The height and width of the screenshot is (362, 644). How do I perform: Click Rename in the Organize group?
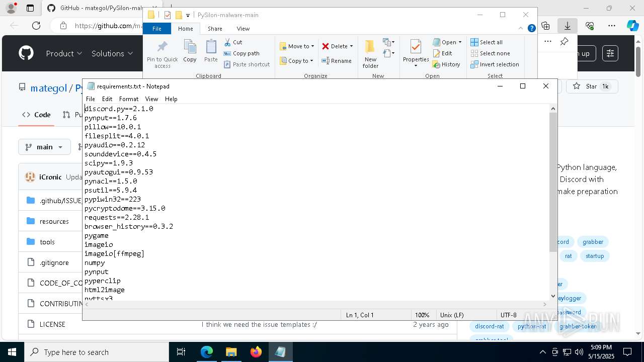coord(337,61)
